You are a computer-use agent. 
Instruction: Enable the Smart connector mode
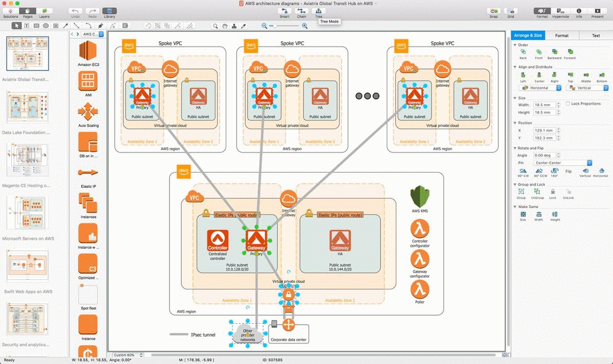pos(285,11)
